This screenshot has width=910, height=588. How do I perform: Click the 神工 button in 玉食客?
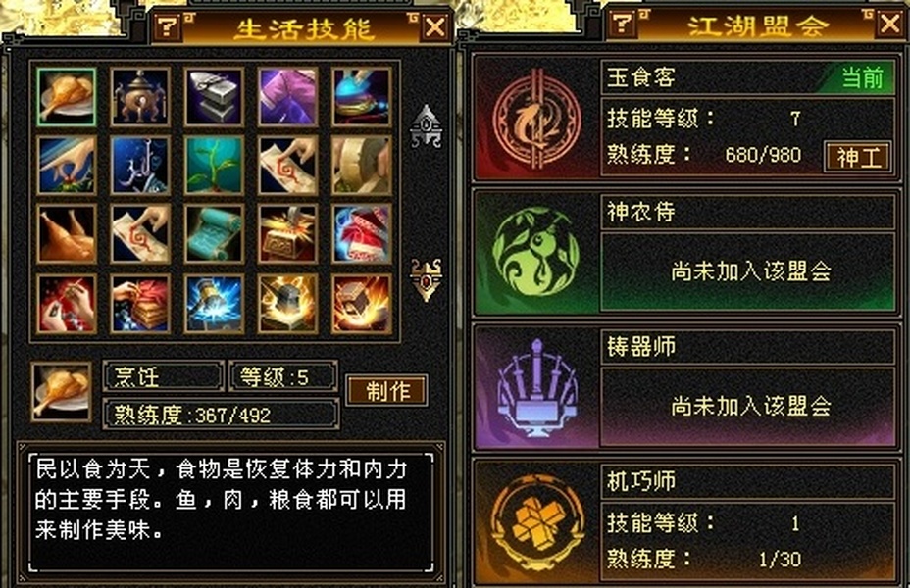pos(858,157)
